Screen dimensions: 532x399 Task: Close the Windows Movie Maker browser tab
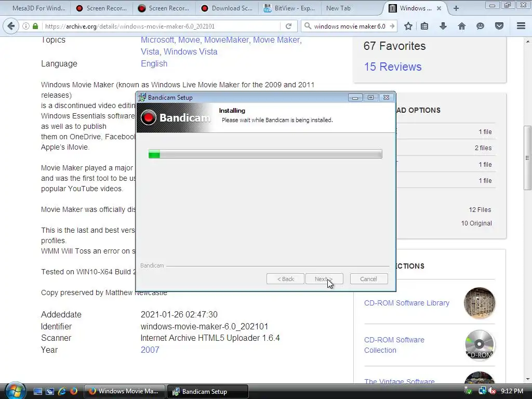click(x=439, y=8)
